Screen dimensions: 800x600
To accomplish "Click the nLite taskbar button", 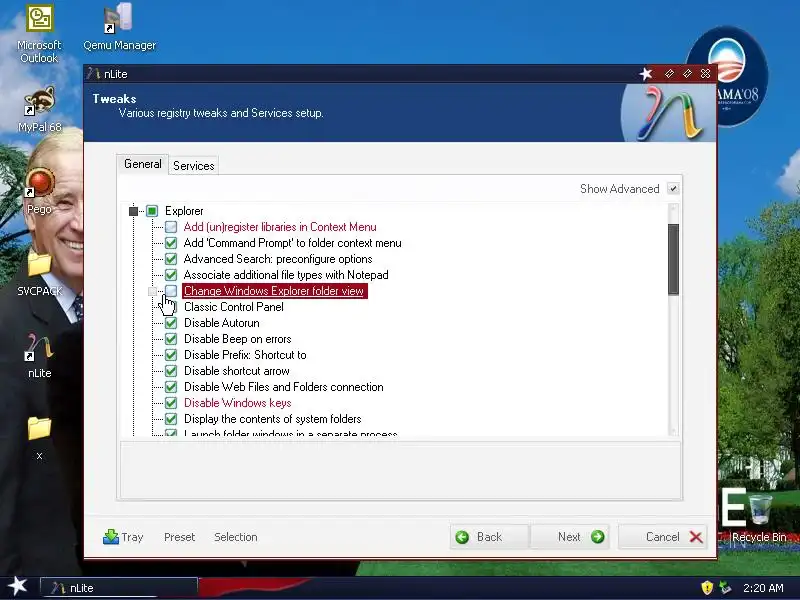I will tap(119, 588).
